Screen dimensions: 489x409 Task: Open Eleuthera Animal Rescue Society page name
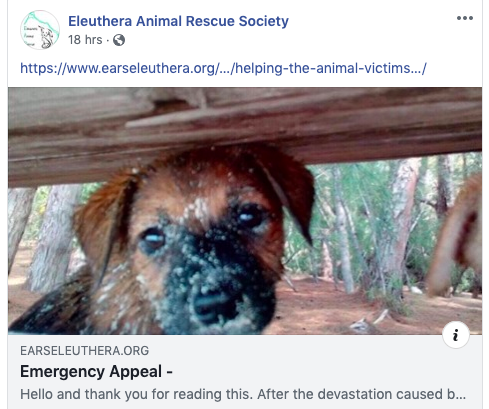tap(178, 21)
